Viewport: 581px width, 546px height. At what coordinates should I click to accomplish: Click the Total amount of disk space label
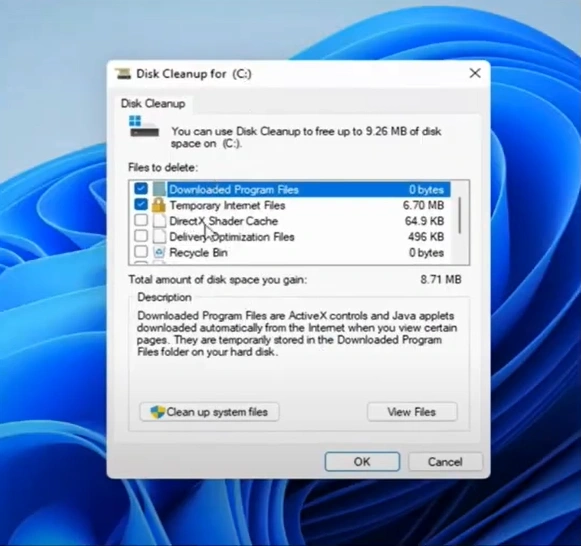pos(218,280)
